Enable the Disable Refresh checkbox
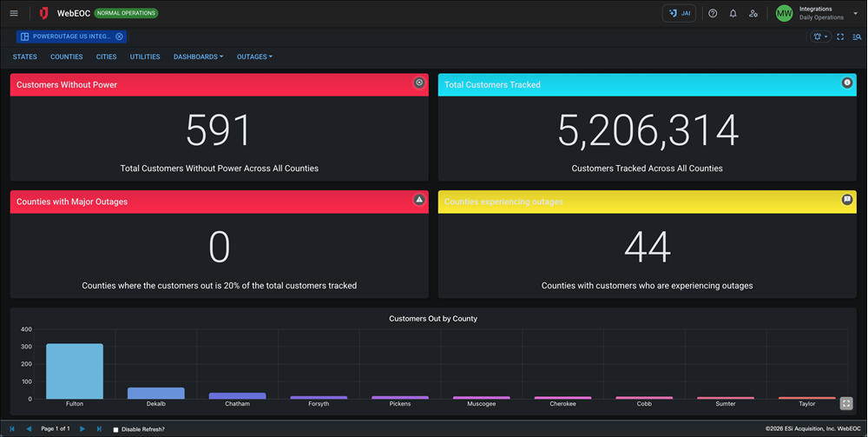The width and height of the screenshot is (868, 437). 116,429
